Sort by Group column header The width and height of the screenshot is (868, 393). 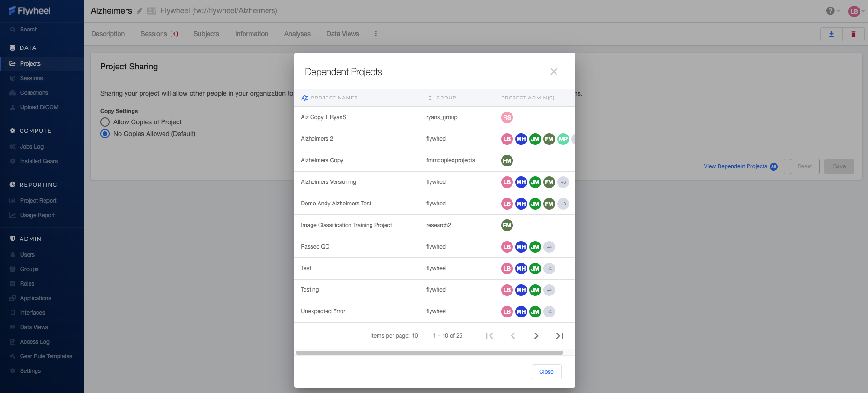pos(442,98)
